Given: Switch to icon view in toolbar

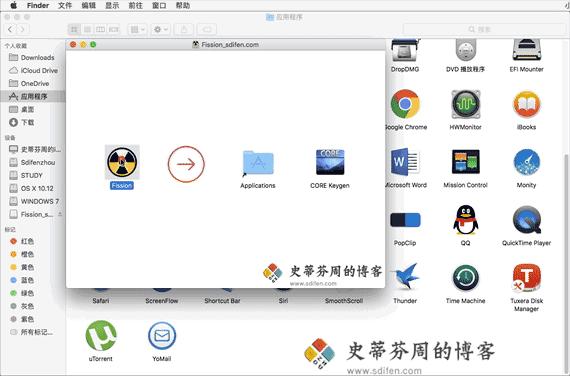Looking at the screenshot, I should point(74,29).
